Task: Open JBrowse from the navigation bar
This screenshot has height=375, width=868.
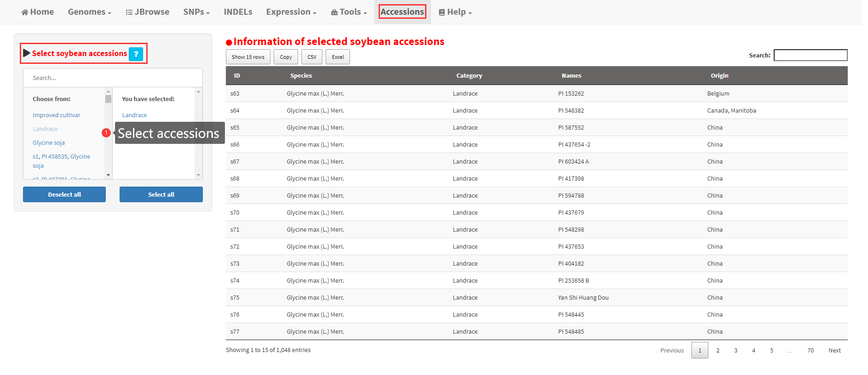Action: (147, 12)
